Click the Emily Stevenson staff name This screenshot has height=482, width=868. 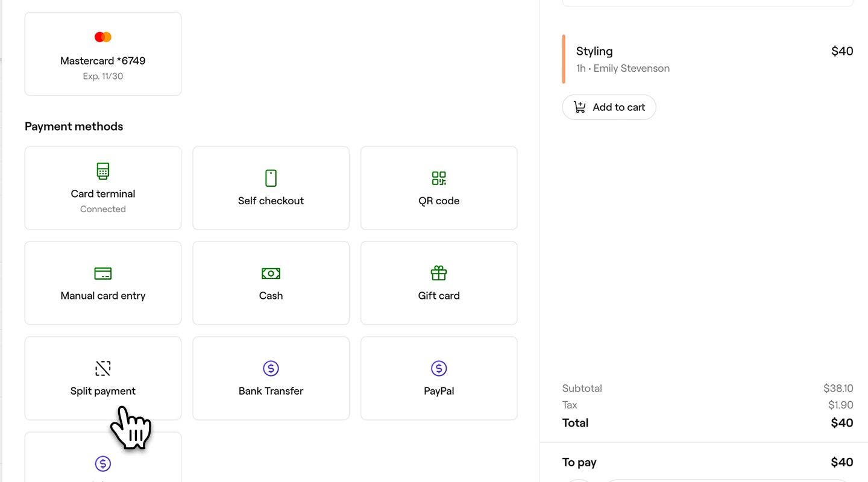[631, 69]
